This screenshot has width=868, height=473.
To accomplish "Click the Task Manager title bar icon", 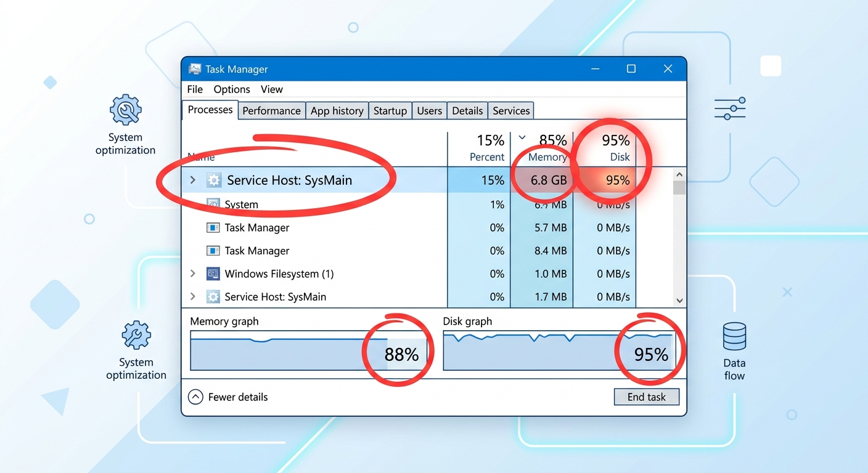I will (195, 69).
